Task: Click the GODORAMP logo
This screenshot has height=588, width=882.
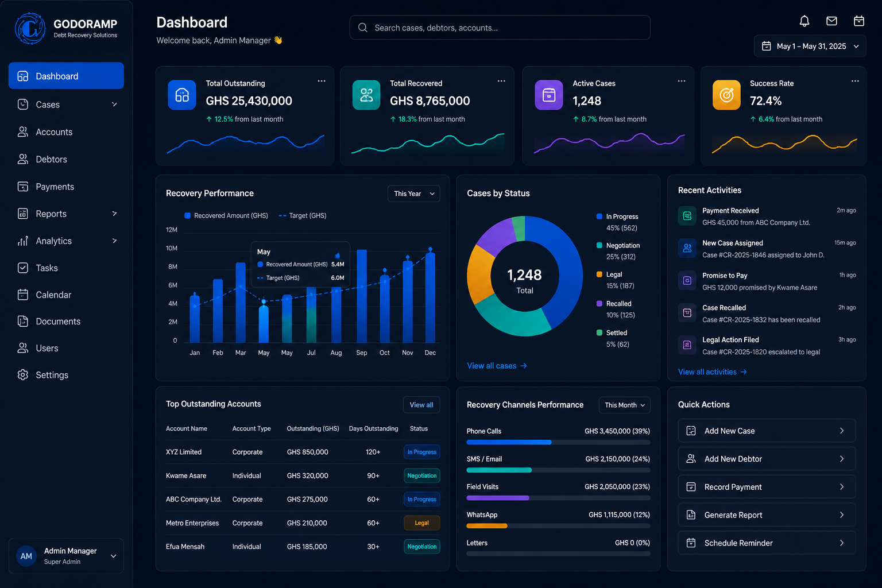Action: [30, 29]
